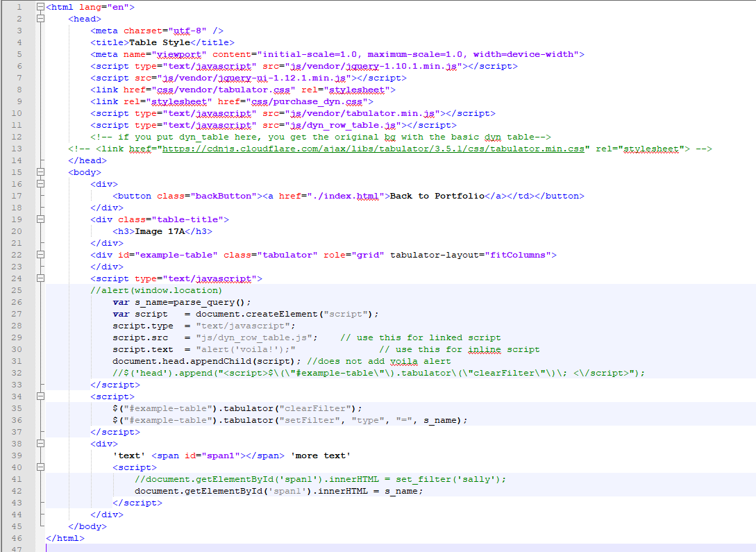Click 'script.src' assignment on line 29

click(140, 337)
